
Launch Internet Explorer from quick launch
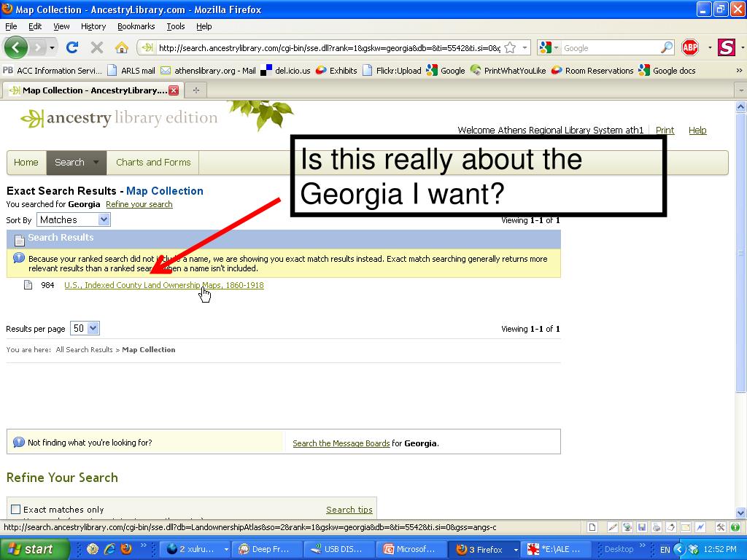tap(109, 549)
